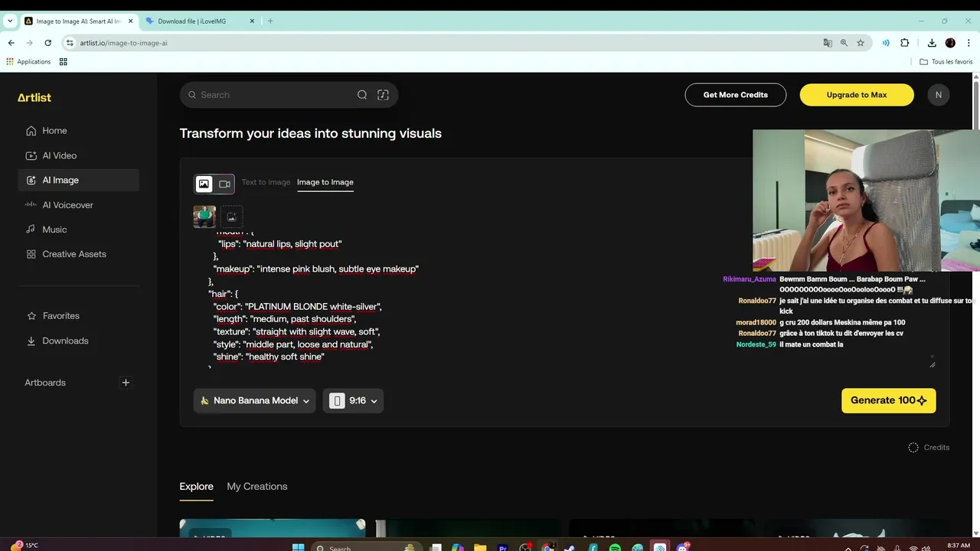Open the Explore tab
This screenshot has height=551, width=980.
196,487
